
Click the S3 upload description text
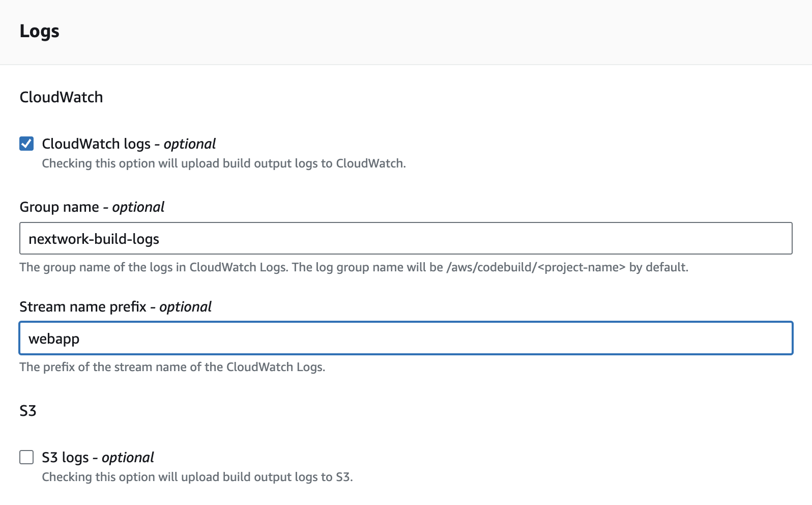point(197,477)
